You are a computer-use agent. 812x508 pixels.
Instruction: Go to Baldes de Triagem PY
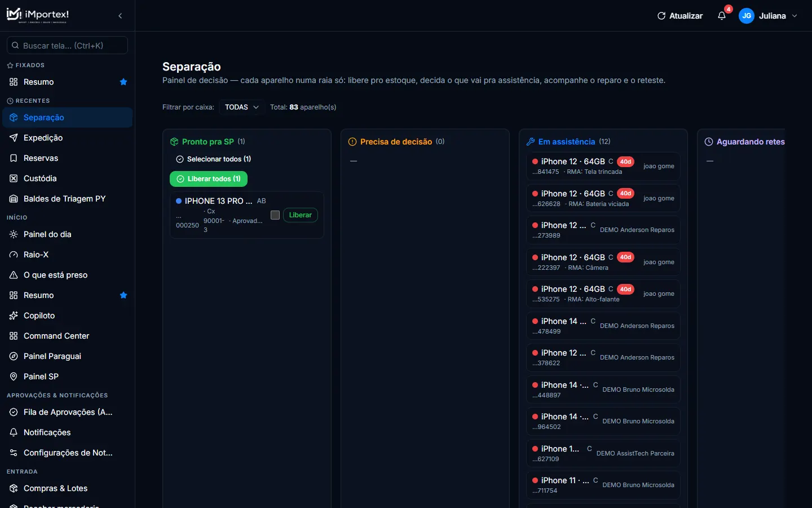[x=68, y=199]
